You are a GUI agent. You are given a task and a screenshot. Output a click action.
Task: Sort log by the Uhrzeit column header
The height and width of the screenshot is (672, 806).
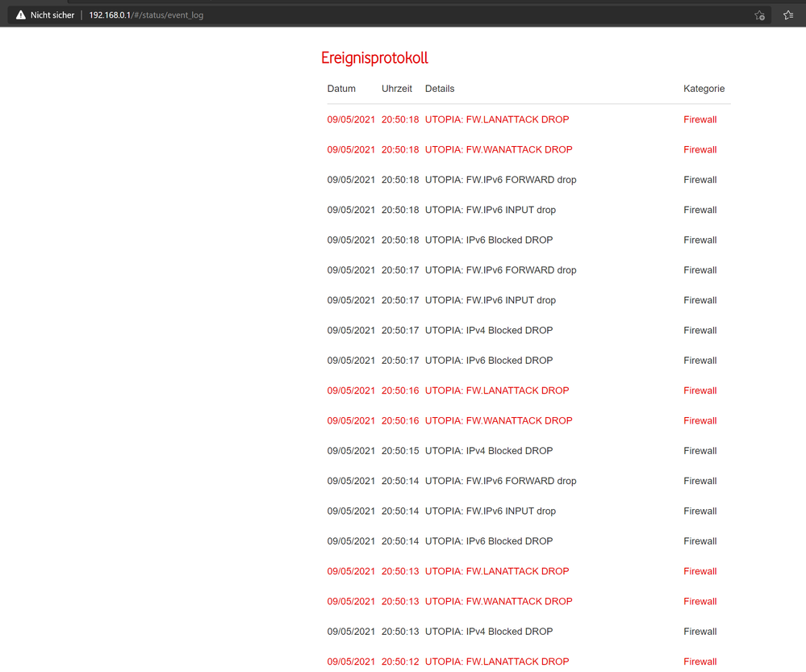point(396,89)
